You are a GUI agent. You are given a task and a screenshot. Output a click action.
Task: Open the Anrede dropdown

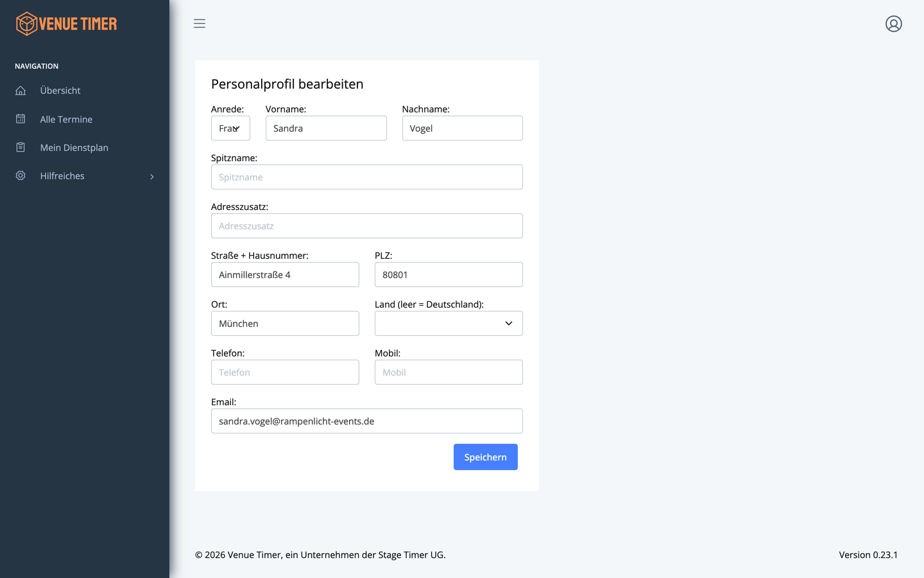[230, 128]
